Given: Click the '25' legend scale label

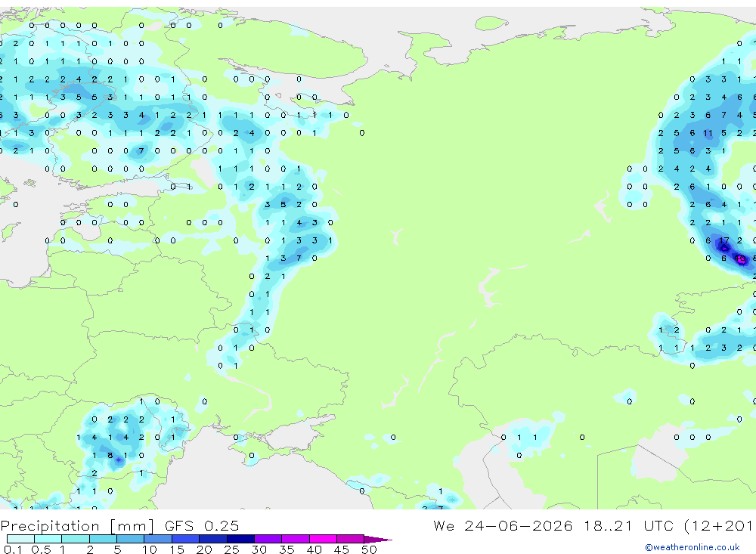Looking at the screenshot, I should click(231, 549).
